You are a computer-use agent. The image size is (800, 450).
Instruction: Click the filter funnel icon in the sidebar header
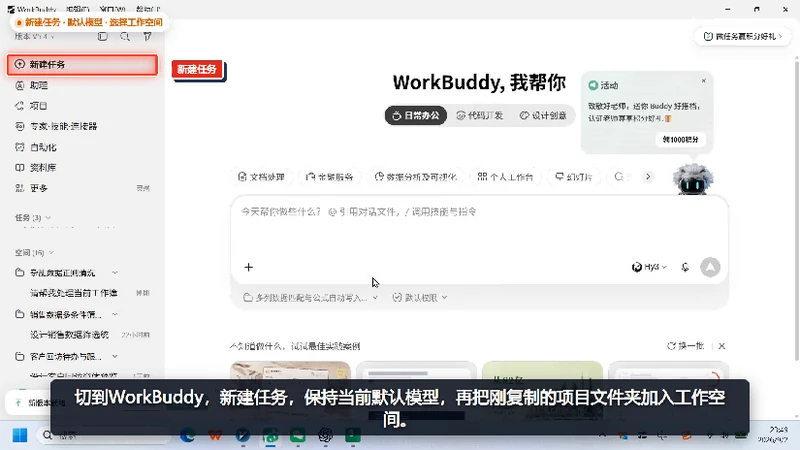click(147, 36)
